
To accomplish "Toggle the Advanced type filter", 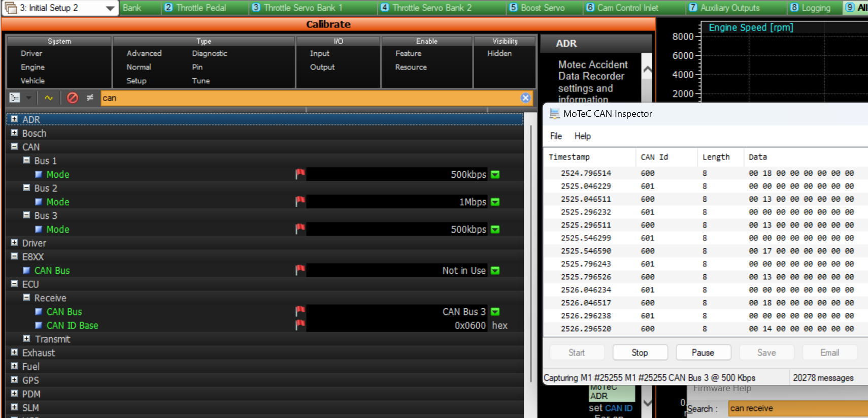I will coord(144,53).
